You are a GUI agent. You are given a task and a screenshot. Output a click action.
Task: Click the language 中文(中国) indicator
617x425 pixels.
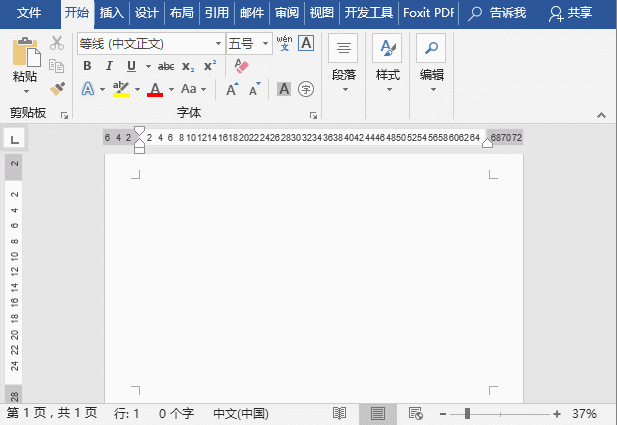tap(241, 414)
